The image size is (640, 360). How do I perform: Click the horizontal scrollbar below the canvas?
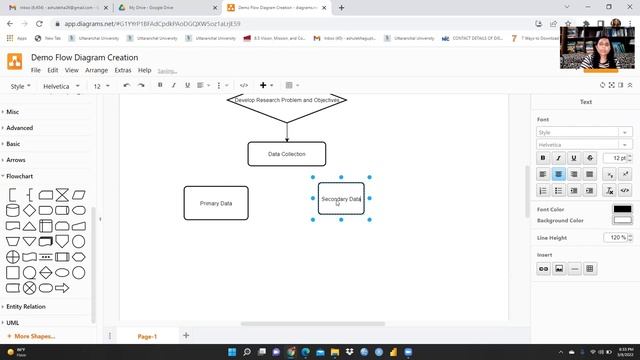click(x=313, y=324)
